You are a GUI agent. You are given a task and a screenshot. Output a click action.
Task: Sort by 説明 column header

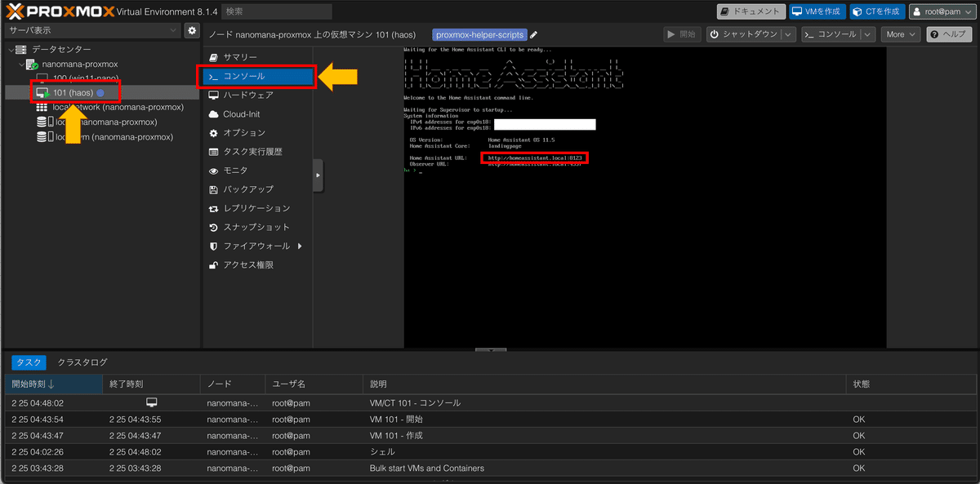point(604,384)
